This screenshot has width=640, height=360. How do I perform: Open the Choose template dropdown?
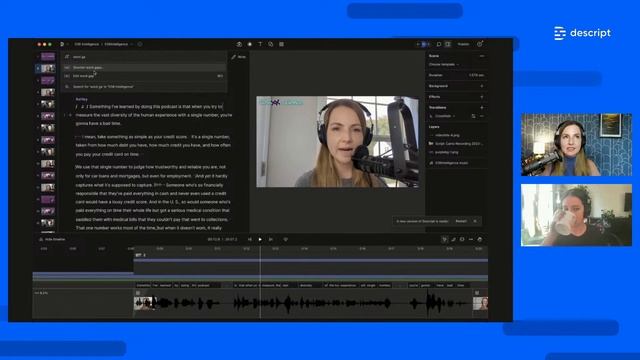(x=444, y=64)
